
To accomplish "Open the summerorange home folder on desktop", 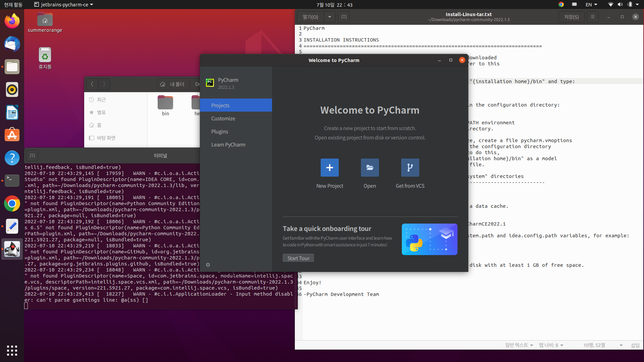I will click(45, 23).
